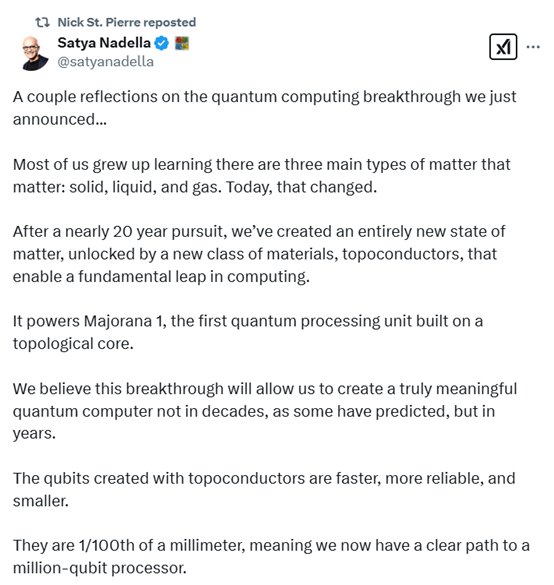Click the text "enable a fundamental leap in computing"
554x585 pixels.
point(160,277)
